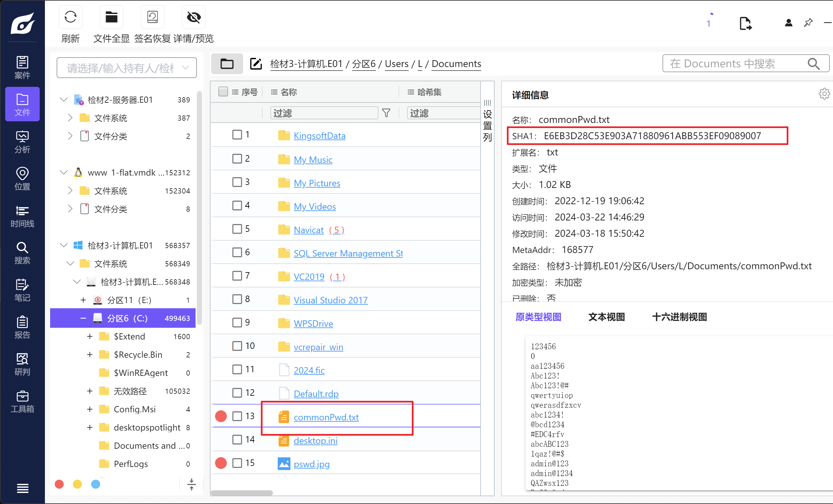833x504 pixels.
Task: Toggle the select-all header checkbox
Action: click(223, 92)
